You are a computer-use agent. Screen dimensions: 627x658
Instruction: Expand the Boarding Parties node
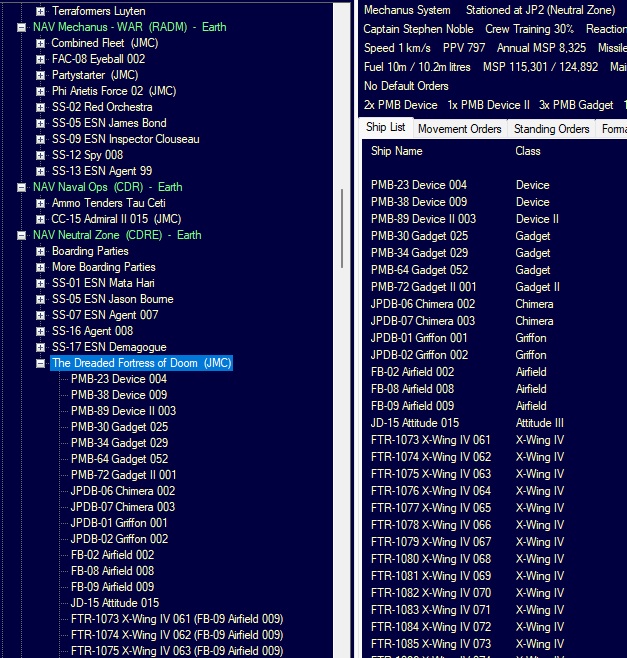click(40, 251)
